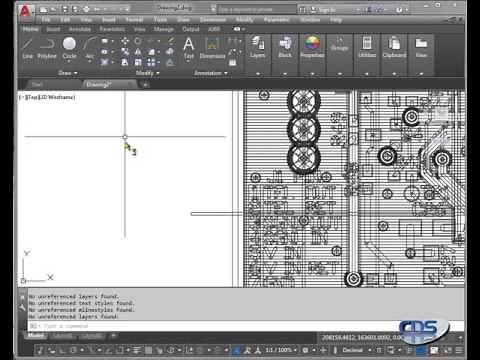Select the Copy tool in Modify panel
The image size is (480, 360).
125,52
